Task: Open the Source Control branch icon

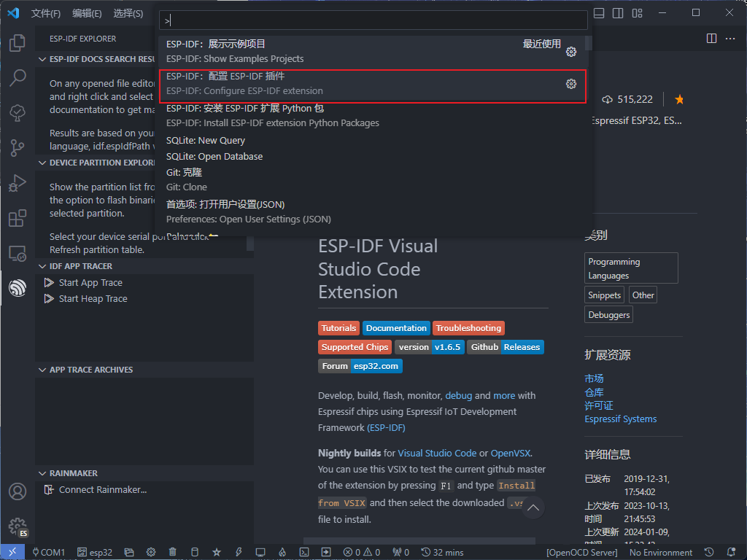Action: coord(18,148)
